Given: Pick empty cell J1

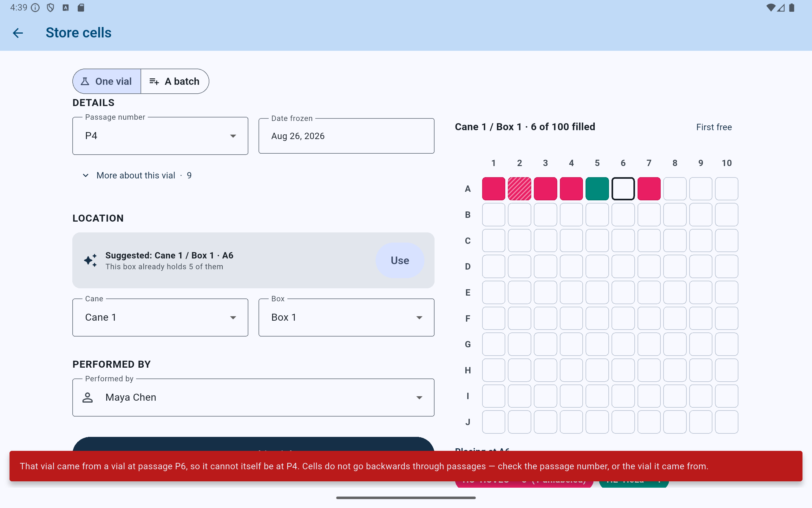Looking at the screenshot, I should point(493,422).
